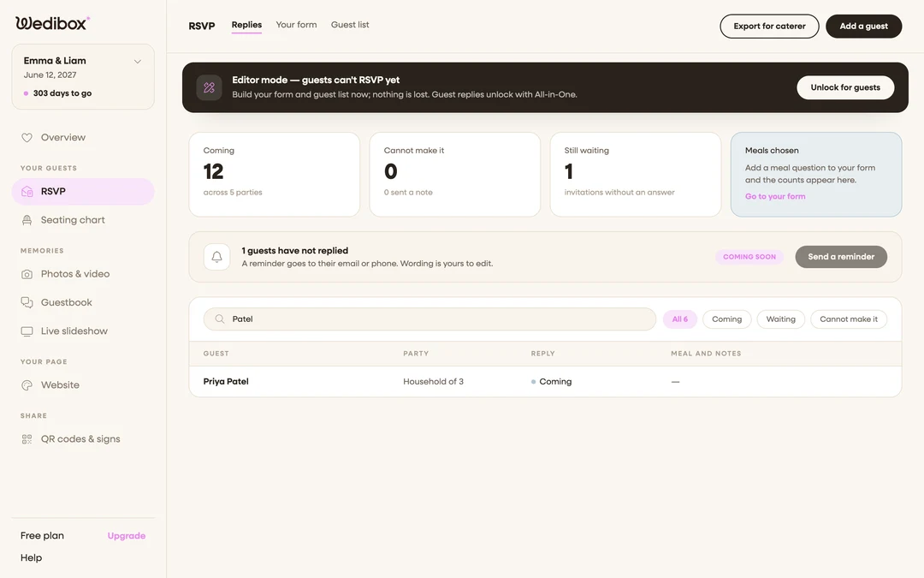Click Add a guest button
924x578 pixels.
(863, 27)
